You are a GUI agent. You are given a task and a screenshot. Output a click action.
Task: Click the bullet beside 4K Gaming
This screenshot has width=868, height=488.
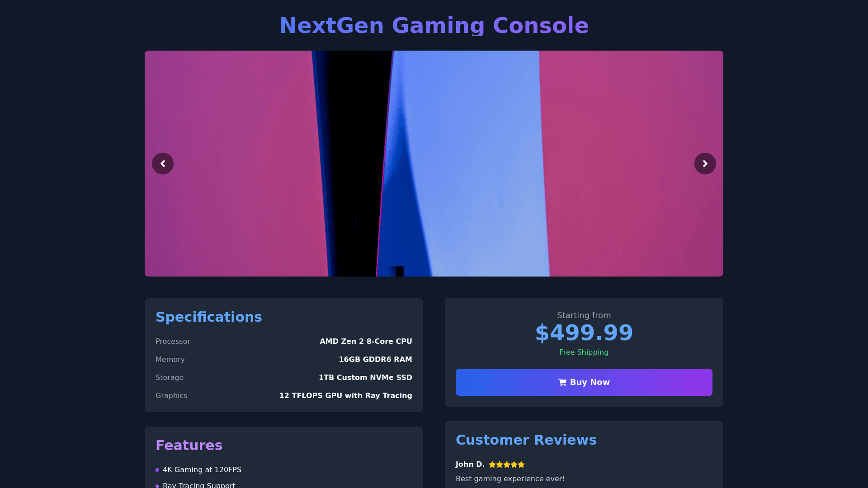(x=157, y=470)
